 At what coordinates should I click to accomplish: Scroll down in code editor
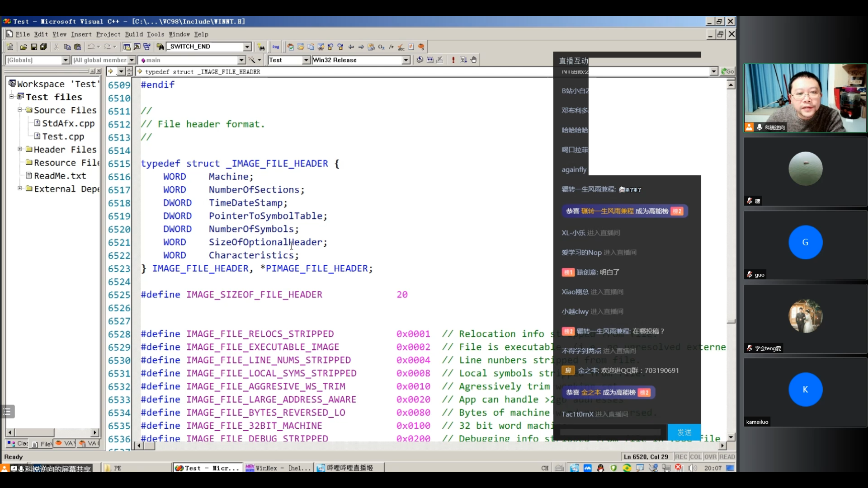pos(730,436)
